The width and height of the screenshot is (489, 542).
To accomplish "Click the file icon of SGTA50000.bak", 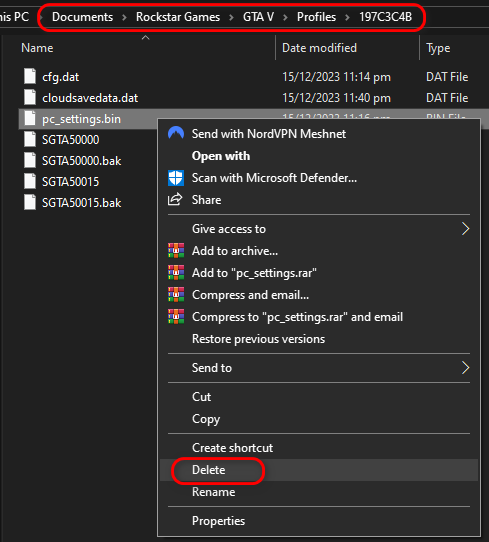I will click(x=30, y=160).
